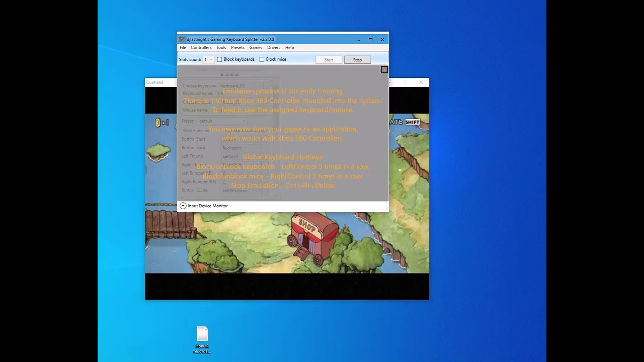Click the 'Input Device Monitor' label
The height and width of the screenshot is (362, 644).
pyautogui.click(x=208, y=206)
